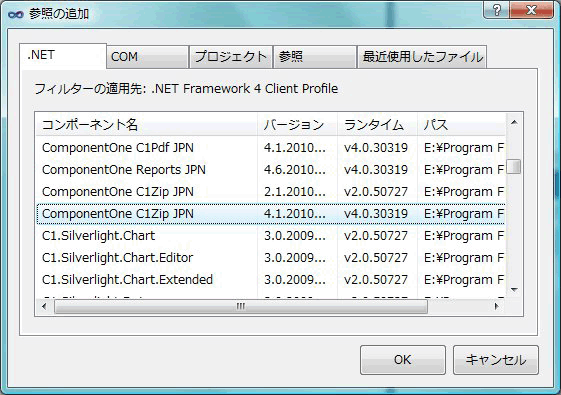Screen dimensions: 561x395
Task: Click path E:¥Program F in C1.Silverlight.Chart.Extended row
Action: pos(464,280)
